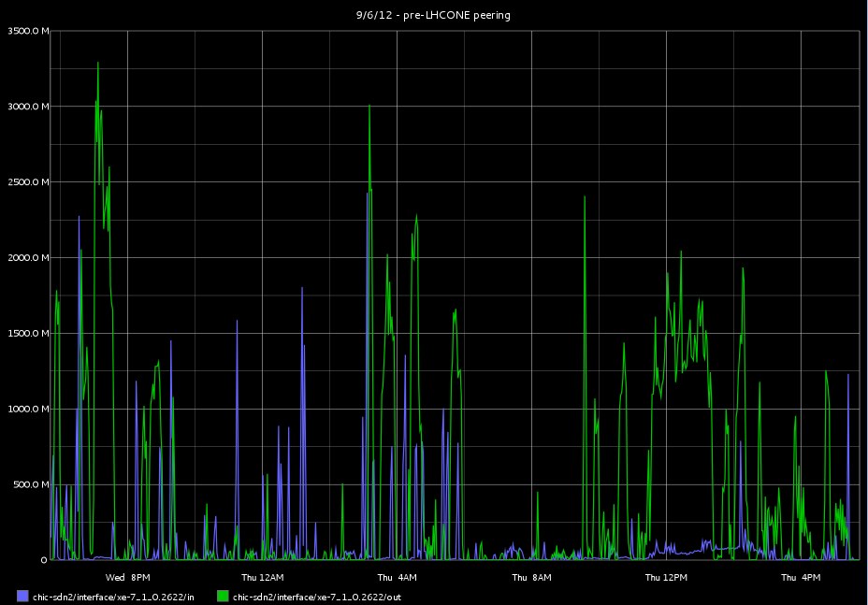Click the 0 label at the y-axis origin
The width and height of the screenshot is (868, 605).
(43, 560)
